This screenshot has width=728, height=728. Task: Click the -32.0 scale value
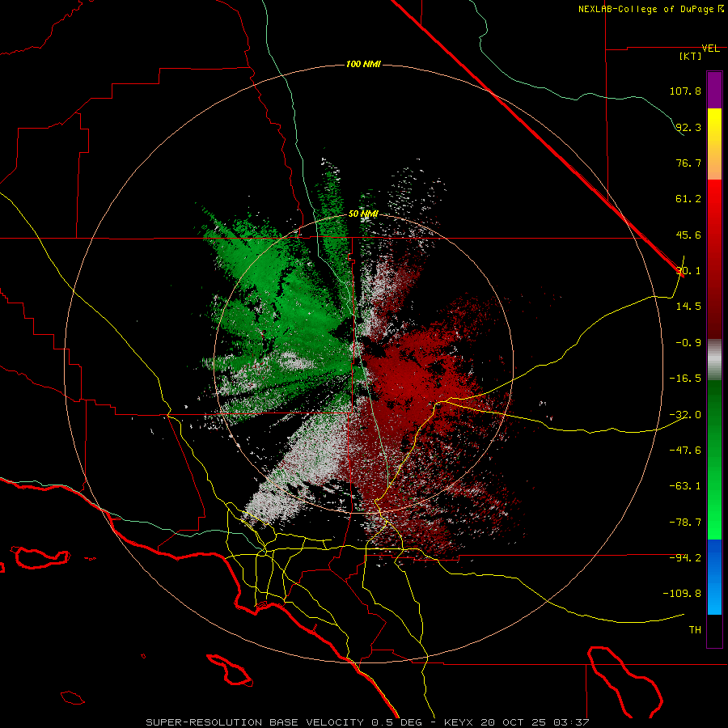pyautogui.click(x=685, y=415)
